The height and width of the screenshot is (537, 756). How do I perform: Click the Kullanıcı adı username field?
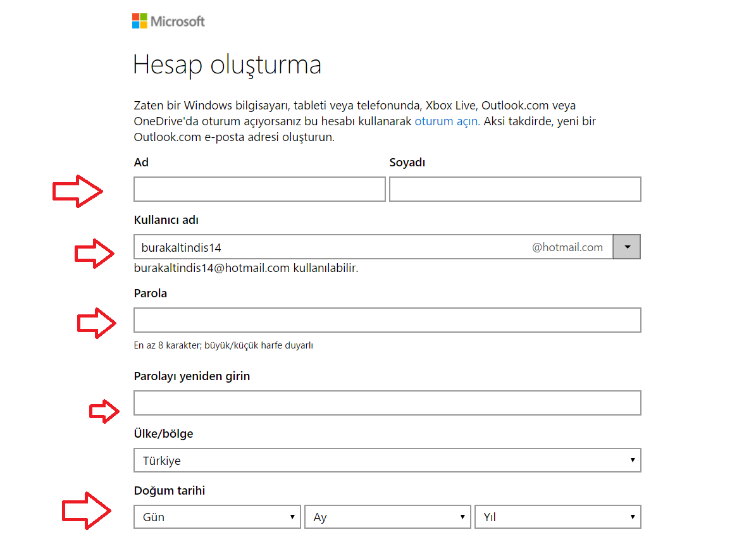coord(373,247)
